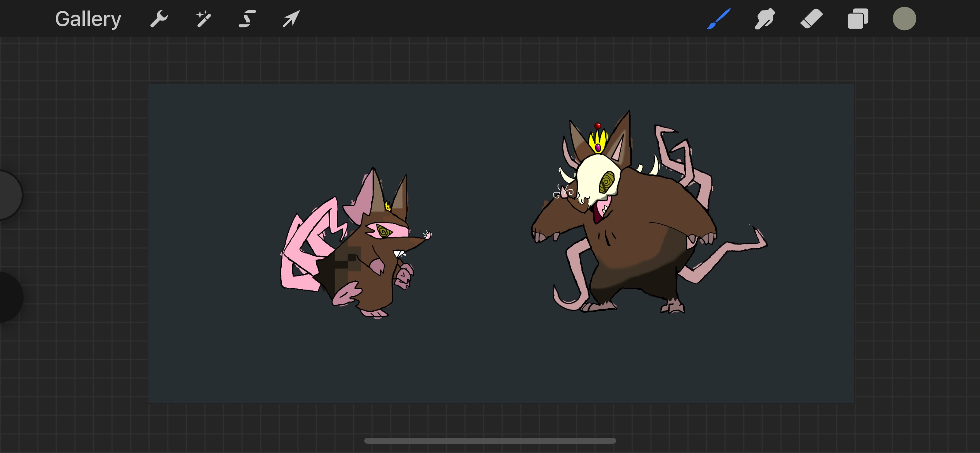Screen dimensions: 980x453
Task: Select the Eraser tool
Action: click(811, 18)
